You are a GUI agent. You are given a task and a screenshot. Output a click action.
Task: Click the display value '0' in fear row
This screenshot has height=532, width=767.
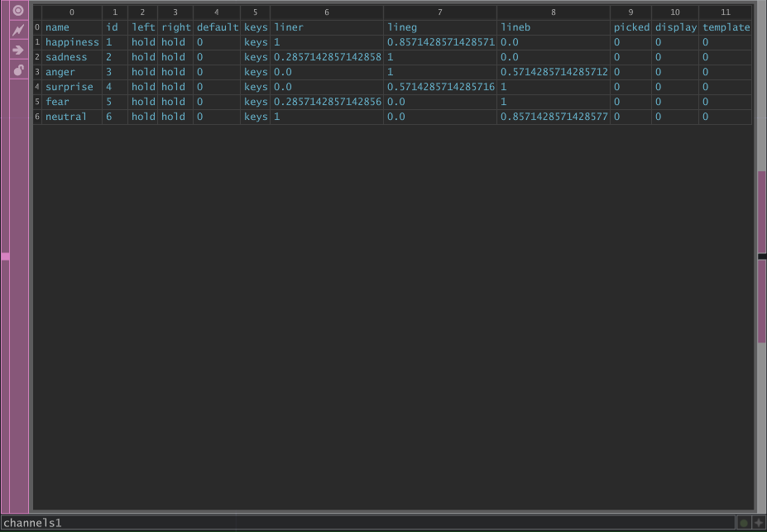675,103
